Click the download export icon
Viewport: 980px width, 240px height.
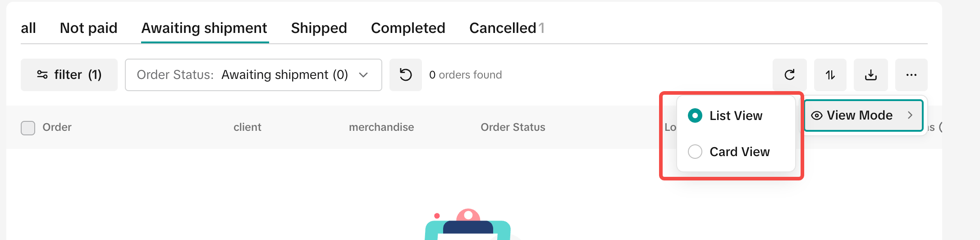point(871,75)
